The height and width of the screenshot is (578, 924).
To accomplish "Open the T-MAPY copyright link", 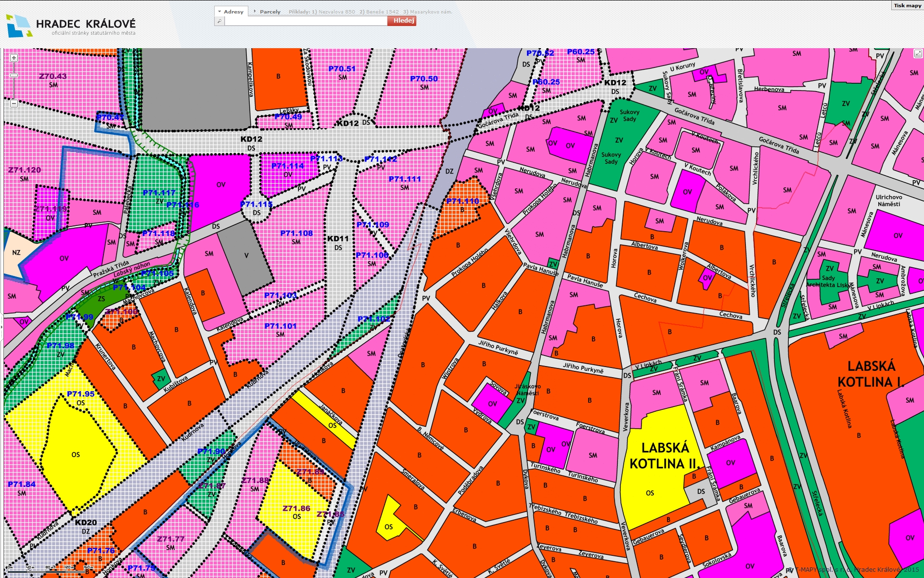I will [854, 569].
